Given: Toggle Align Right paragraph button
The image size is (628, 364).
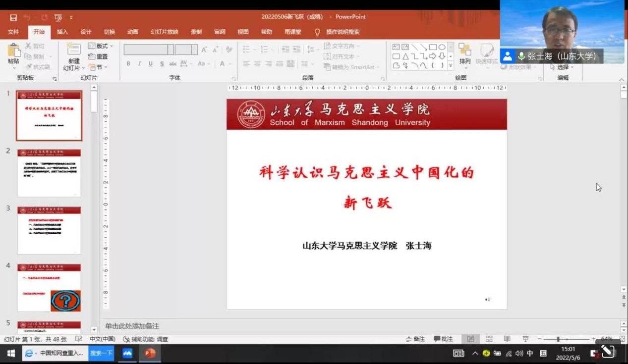Looking at the screenshot, I should [268, 64].
